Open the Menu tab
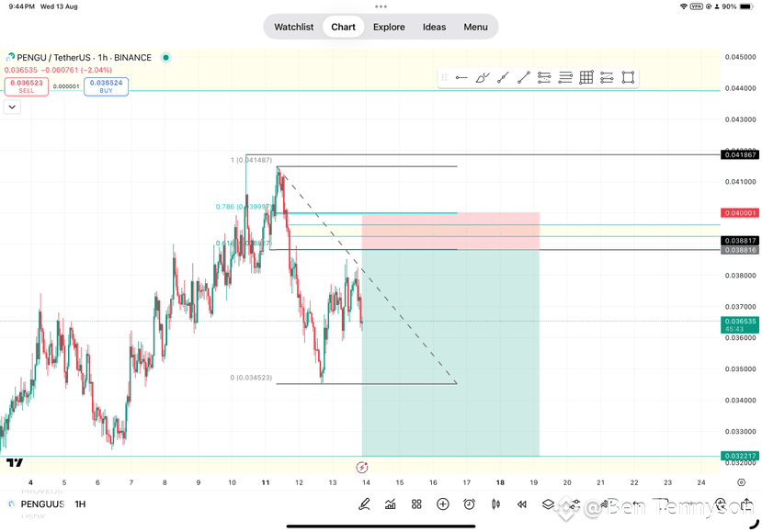762x532 pixels. pyautogui.click(x=475, y=28)
